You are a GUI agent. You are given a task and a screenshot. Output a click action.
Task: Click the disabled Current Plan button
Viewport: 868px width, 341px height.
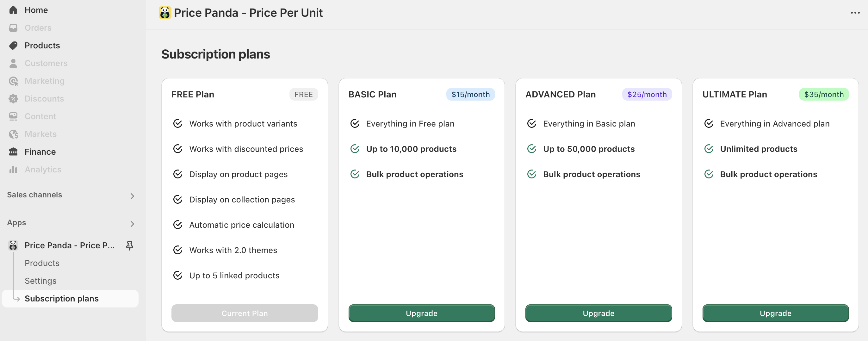pyautogui.click(x=245, y=313)
